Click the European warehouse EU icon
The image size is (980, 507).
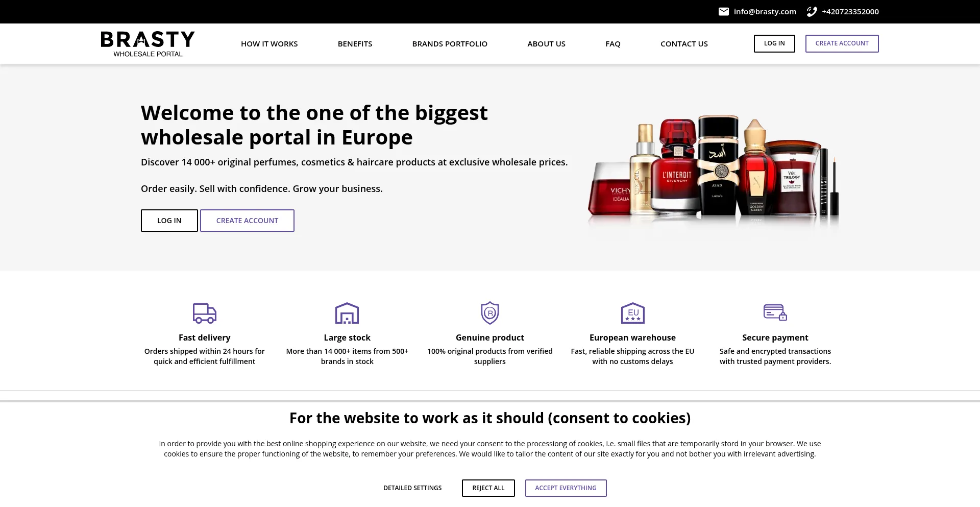pos(633,313)
